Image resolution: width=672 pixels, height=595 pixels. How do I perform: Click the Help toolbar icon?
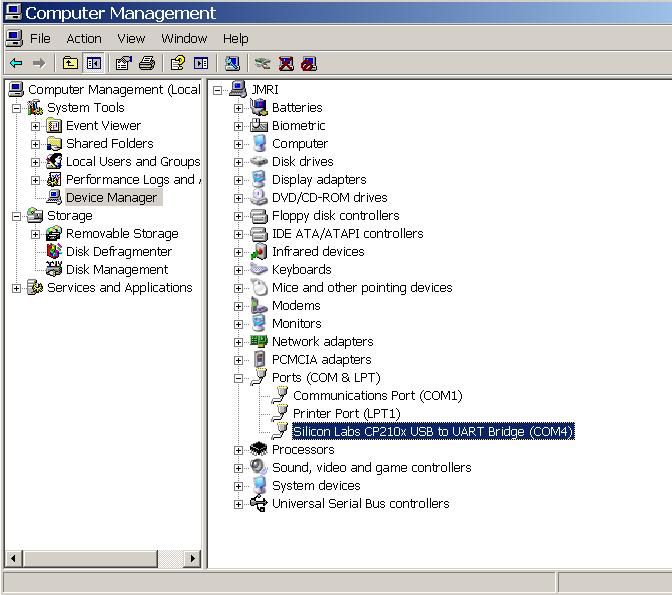point(177,63)
